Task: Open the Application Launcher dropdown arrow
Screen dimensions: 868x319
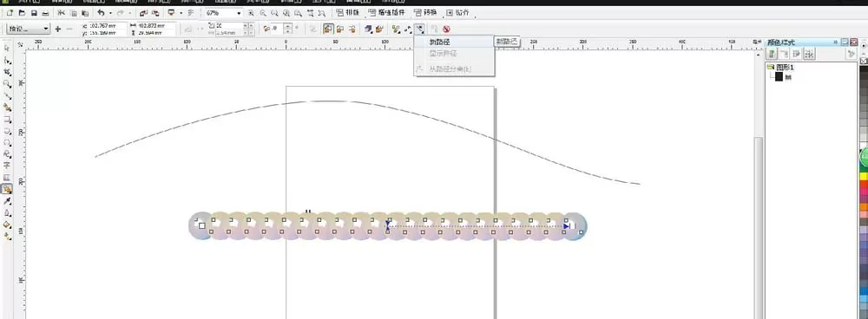Action: click(x=181, y=13)
